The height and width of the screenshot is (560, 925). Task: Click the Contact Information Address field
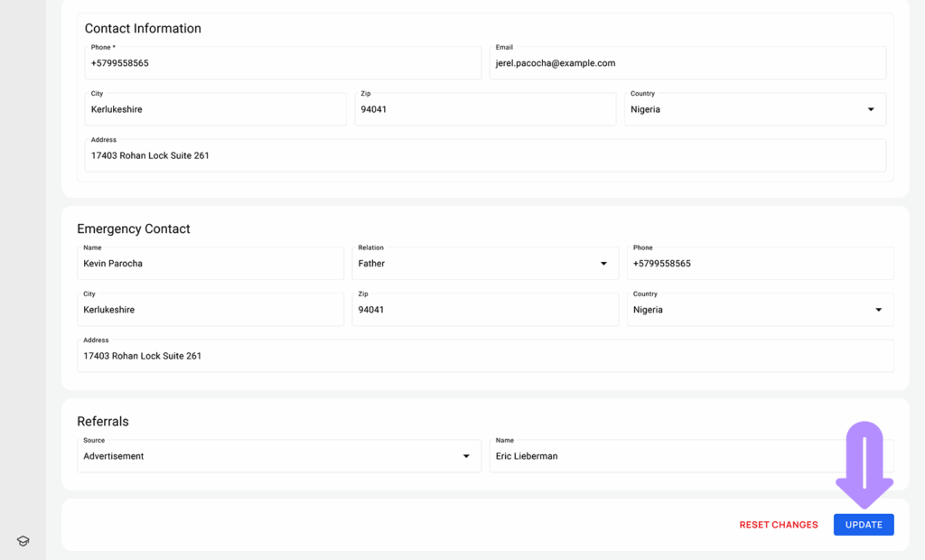tap(484, 155)
